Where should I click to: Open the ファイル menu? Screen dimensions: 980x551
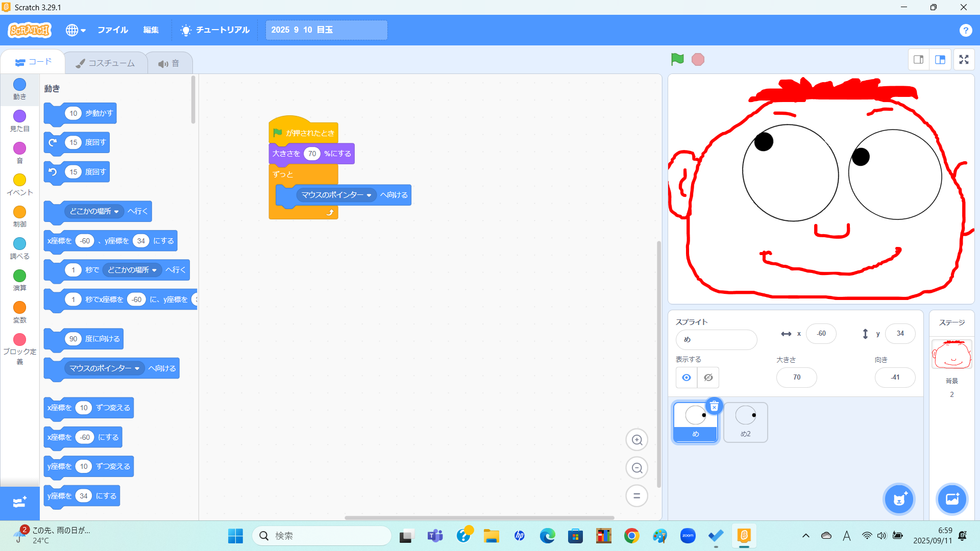pos(112,30)
